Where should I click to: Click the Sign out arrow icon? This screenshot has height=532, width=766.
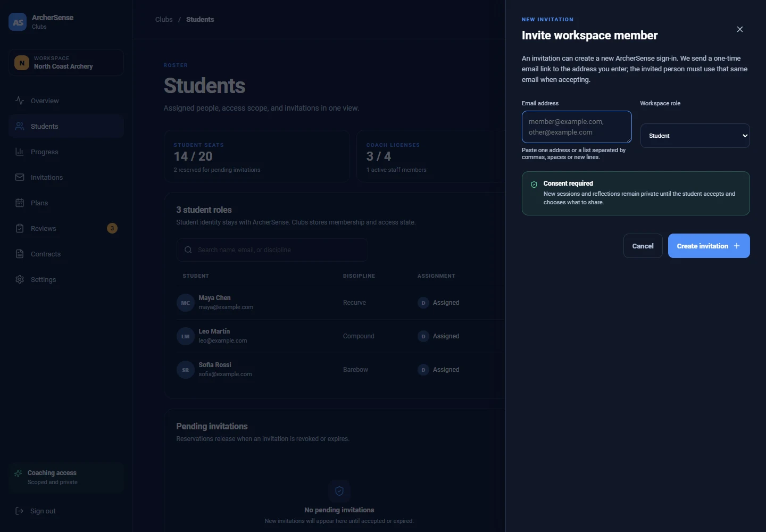[x=19, y=511]
